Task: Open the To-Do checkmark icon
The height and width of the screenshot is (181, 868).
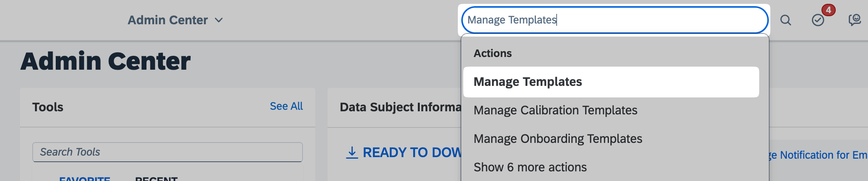Action: pyautogui.click(x=818, y=20)
